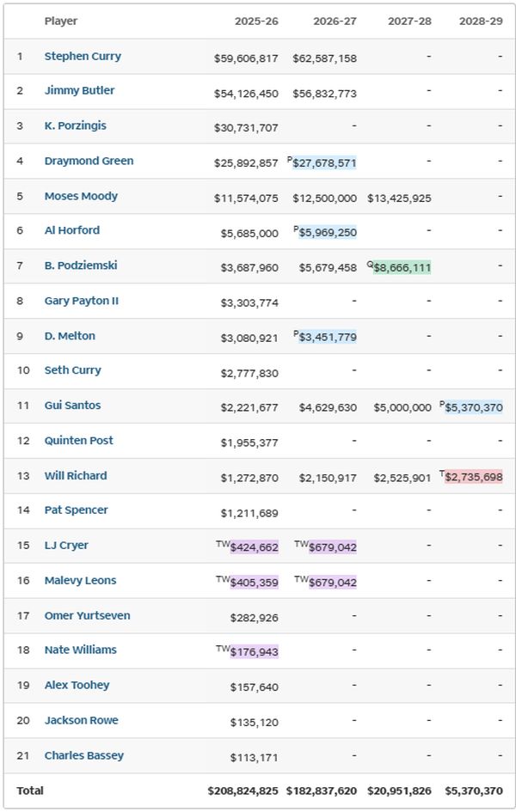Open Gui Santos player link
Screen dimensions: 516x812
click(72, 406)
